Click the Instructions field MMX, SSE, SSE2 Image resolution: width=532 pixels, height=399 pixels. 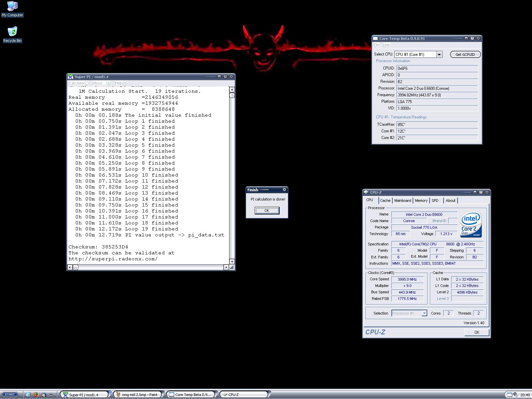(x=437, y=263)
